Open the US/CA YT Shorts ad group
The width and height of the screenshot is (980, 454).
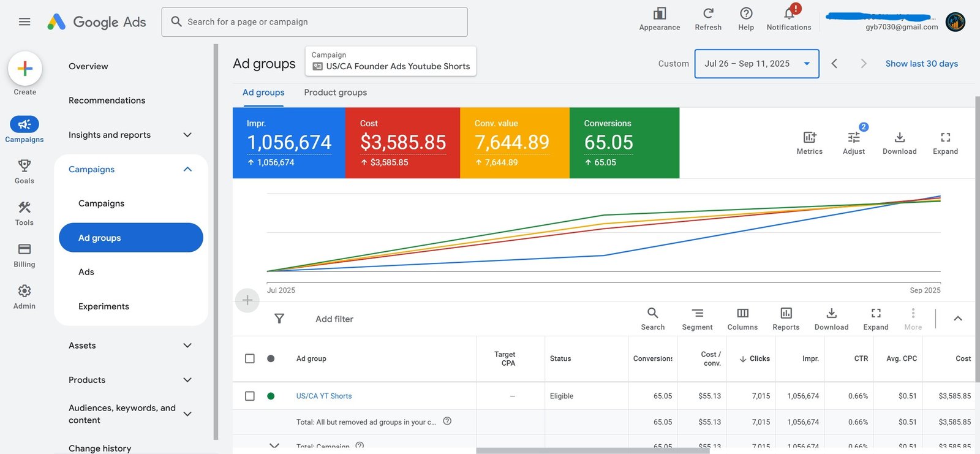pyautogui.click(x=324, y=396)
